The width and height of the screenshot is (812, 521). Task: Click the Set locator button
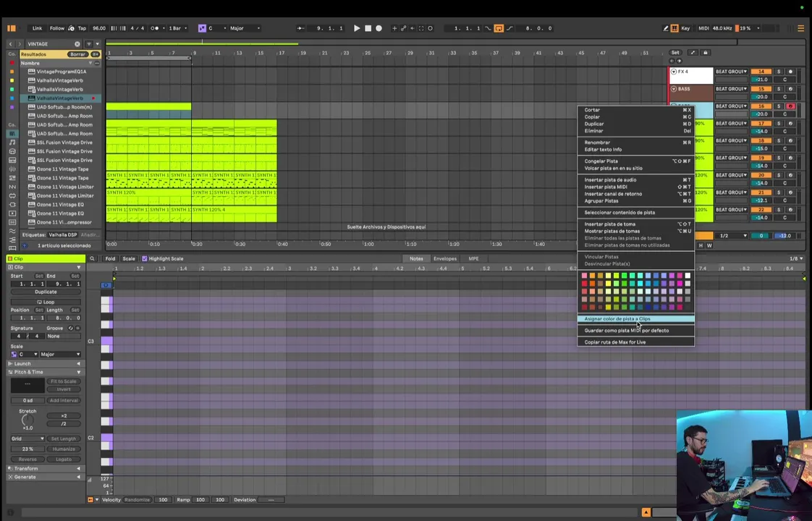point(675,53)
